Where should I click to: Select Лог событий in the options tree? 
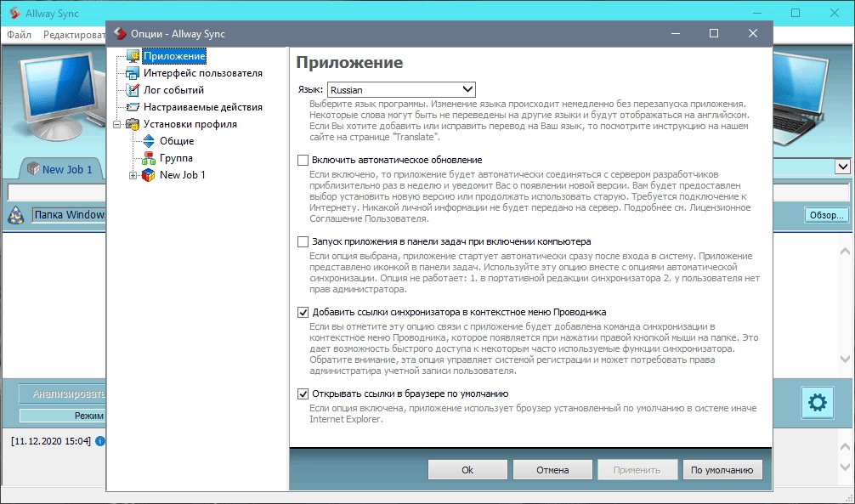[173, 90]
